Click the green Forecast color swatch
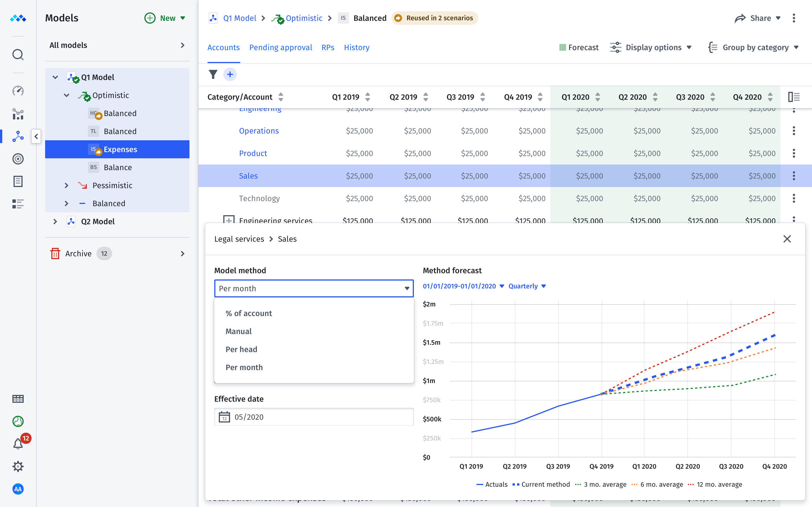The image size is (812, 507). (x=563, y=47)
